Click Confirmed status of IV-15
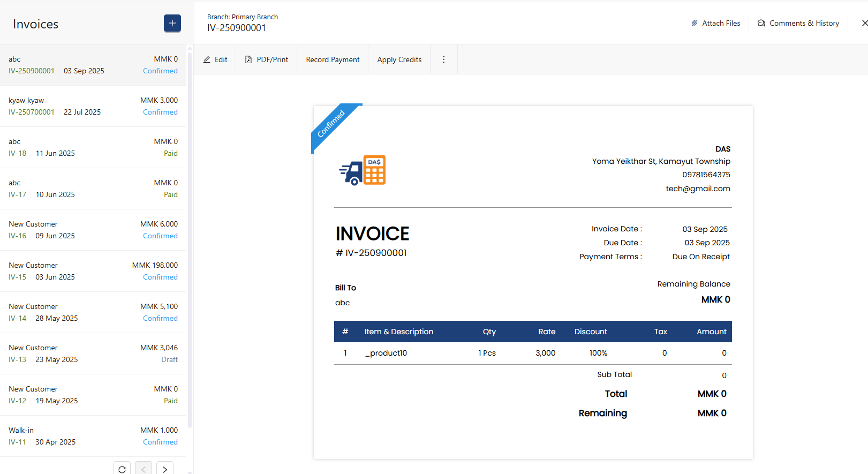The width and height of the screenshot is (868, 474). point(160,277)
